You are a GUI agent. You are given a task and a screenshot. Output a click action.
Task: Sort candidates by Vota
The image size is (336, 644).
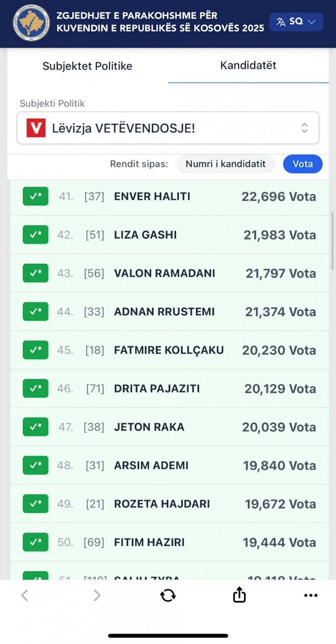[302, 164]
